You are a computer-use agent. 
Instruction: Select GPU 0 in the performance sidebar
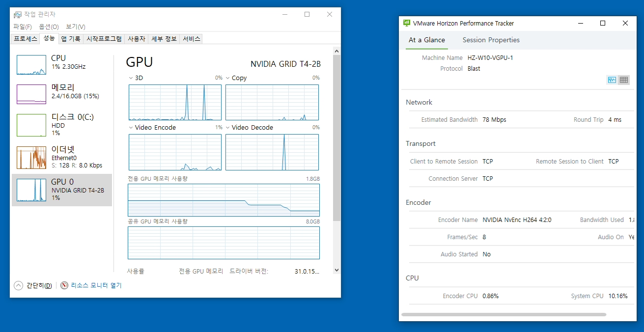pyautogui.click(x=62, y=190)
